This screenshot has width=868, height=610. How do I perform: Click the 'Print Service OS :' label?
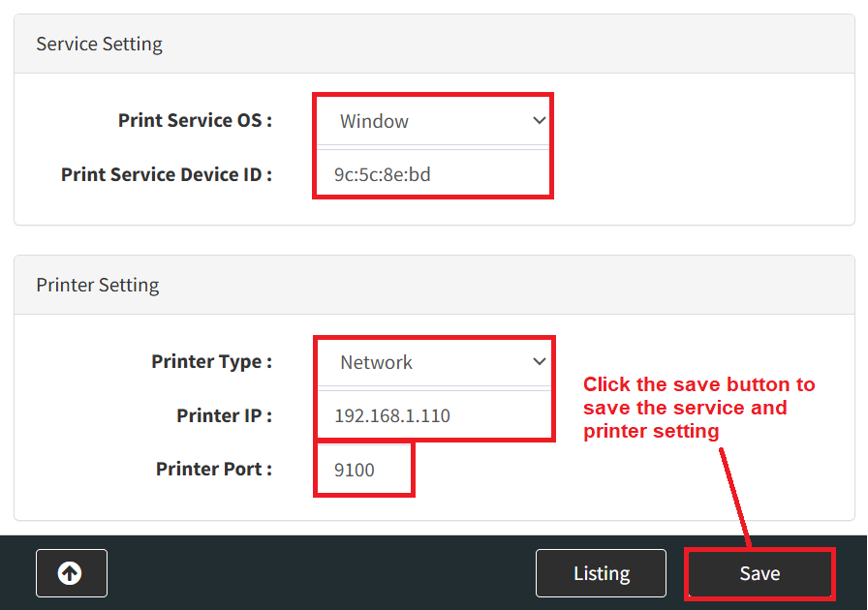point(195,121)
